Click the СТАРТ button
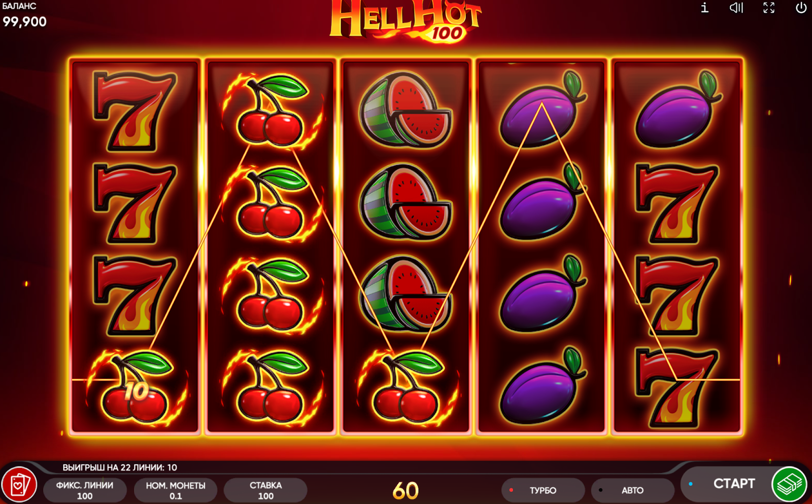The image size is (812, 504). click(x=734, y=484)
